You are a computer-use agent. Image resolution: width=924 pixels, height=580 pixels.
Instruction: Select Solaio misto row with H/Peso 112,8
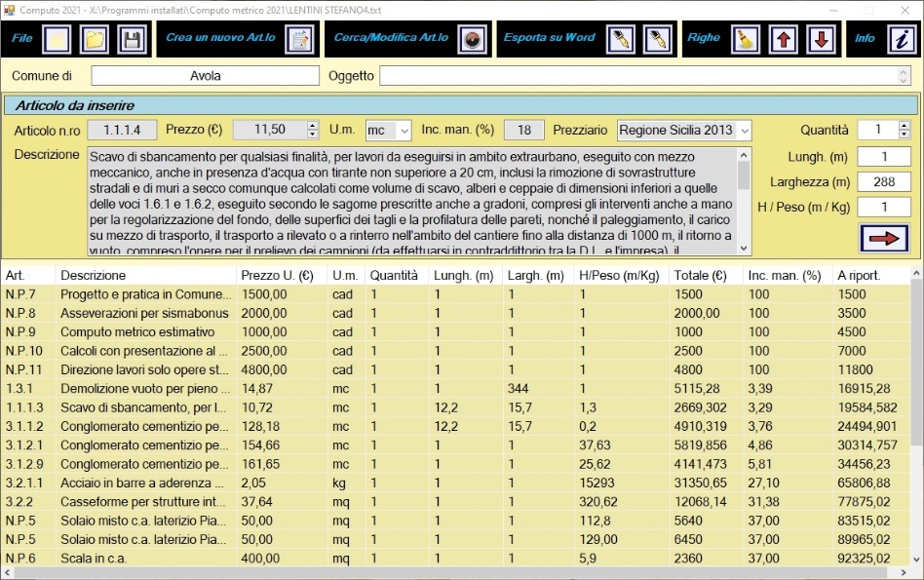coord(455,521)
